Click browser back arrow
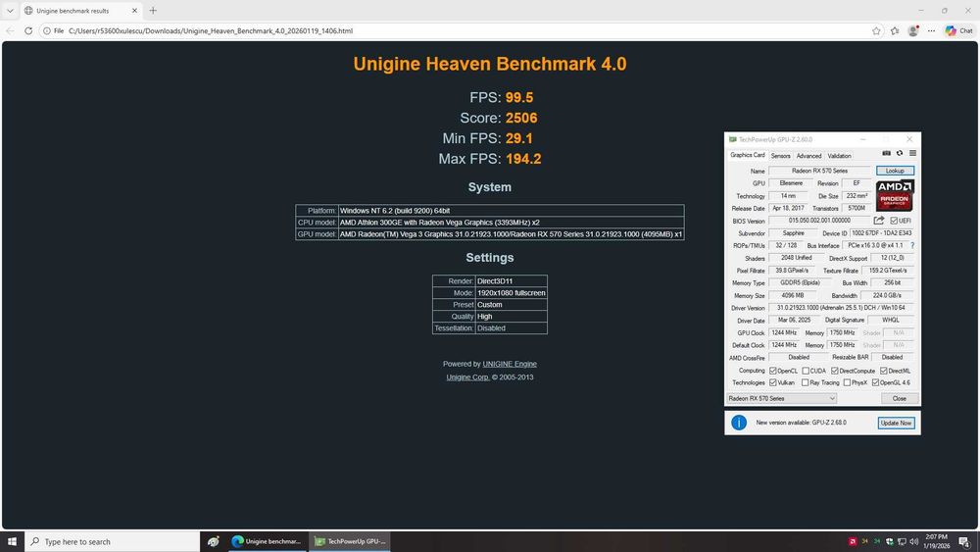Viewport: 980px width, 552px height. coord(10,30)
